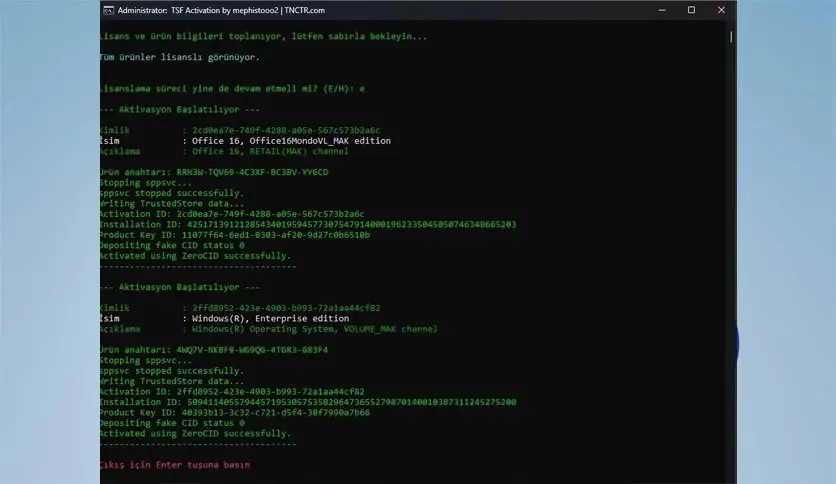Click the second 'Aktivasyon Başlatılıyor' heading
This screenshot has height=484, width=836.
click(180, 287)
